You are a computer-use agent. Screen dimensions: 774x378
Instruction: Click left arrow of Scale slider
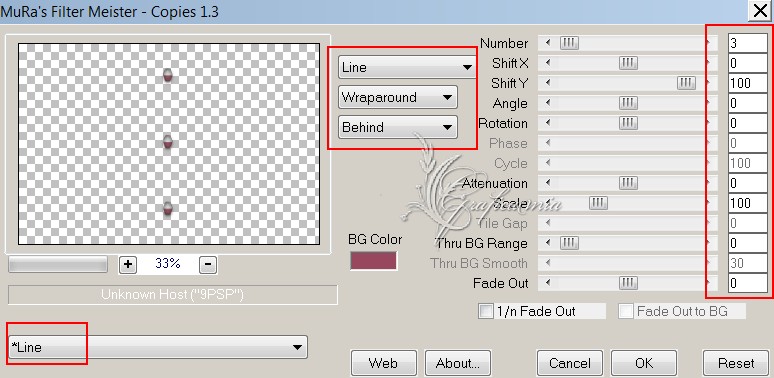tap(548, 203)
